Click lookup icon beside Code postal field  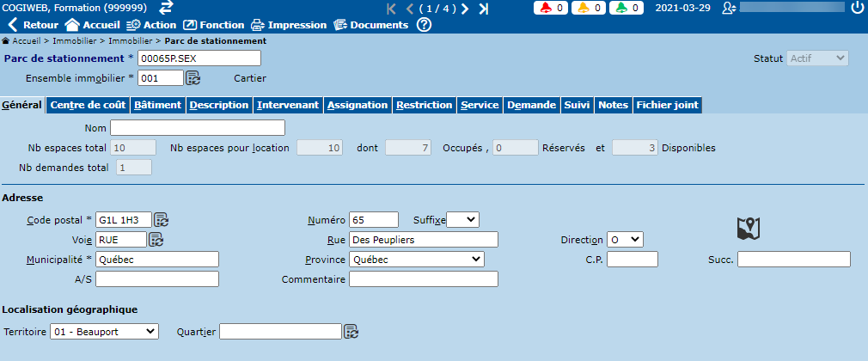click(162, 219)
